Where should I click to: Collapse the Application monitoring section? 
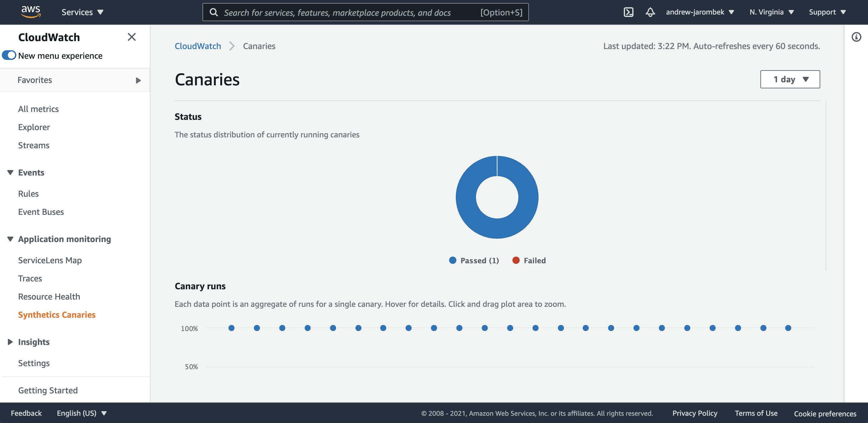[x=10, y=239]
